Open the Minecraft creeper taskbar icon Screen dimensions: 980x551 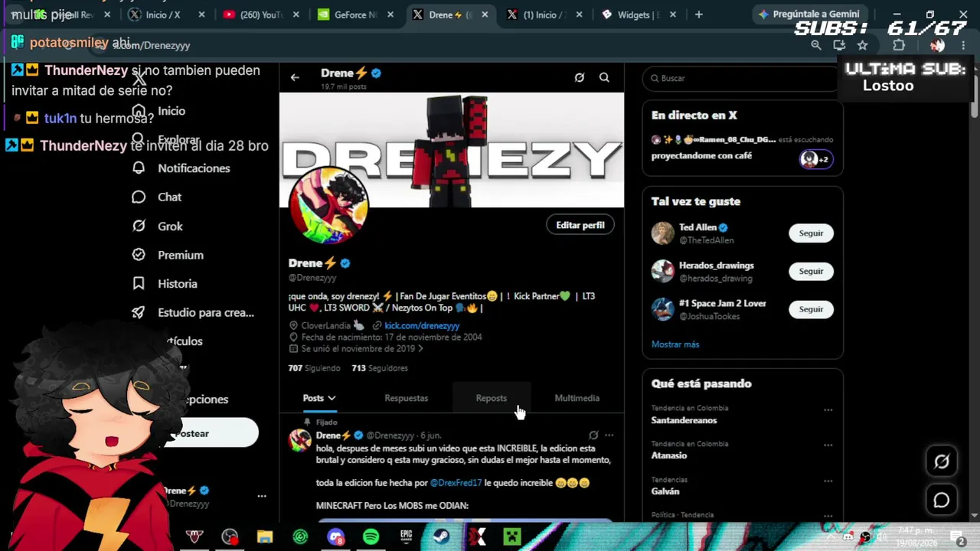512,537
